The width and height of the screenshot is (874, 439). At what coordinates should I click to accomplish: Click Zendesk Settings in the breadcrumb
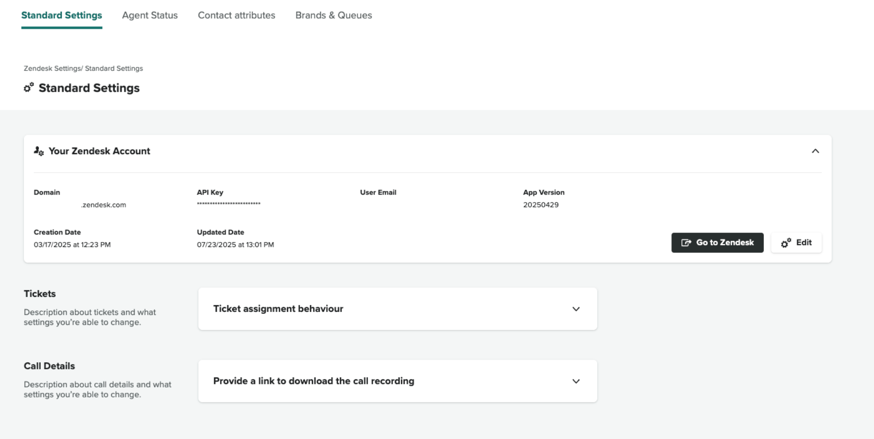click(52, 69)
